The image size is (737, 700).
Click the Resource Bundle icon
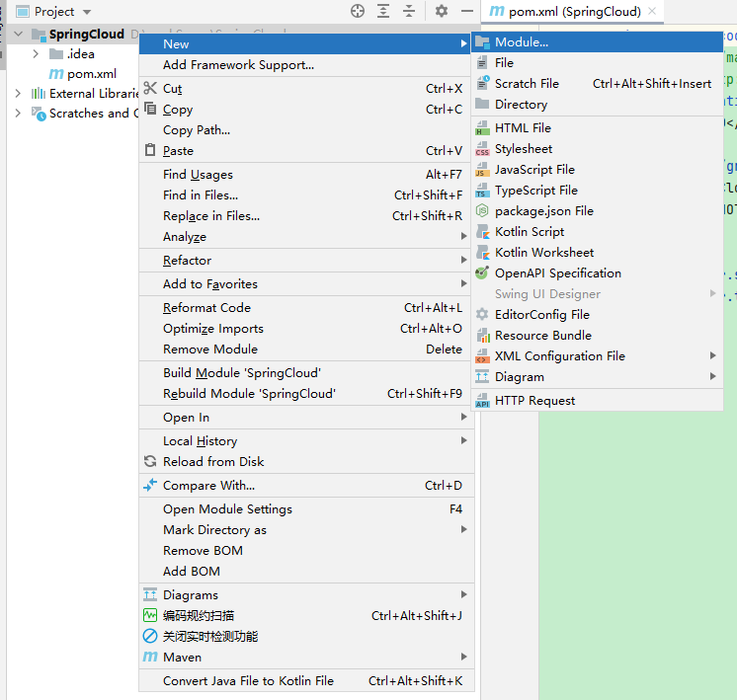[483, 336]
